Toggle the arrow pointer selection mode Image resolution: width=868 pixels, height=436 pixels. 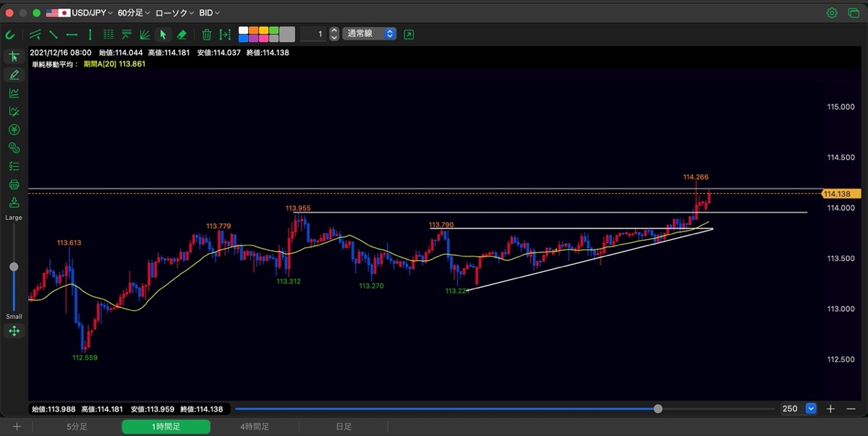pos(163,34)
